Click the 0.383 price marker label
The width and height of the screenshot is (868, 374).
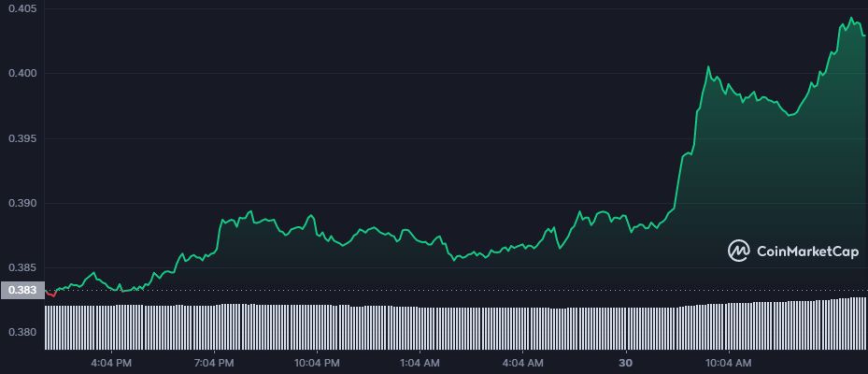(x=22, y=291)
